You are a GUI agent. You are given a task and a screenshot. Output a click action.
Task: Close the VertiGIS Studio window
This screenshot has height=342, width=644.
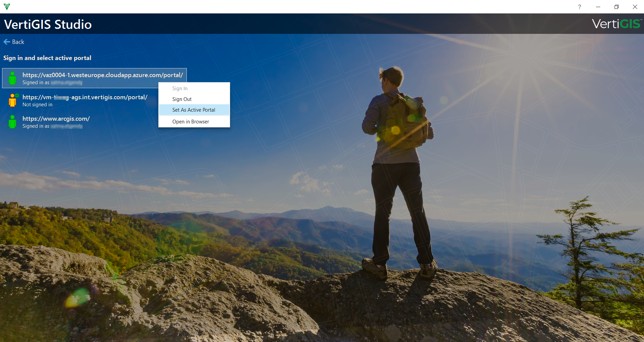635,7
